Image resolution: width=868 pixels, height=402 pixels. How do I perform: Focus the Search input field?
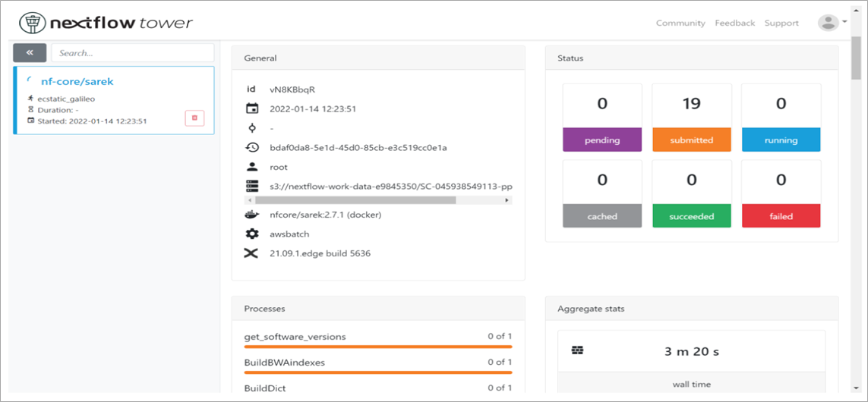pyautogui.click(x=133, y=53)
